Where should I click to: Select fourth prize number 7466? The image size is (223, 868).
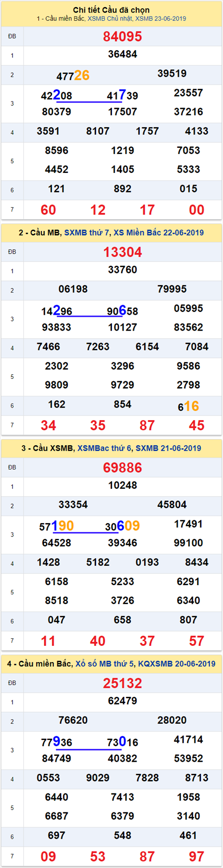48,347
